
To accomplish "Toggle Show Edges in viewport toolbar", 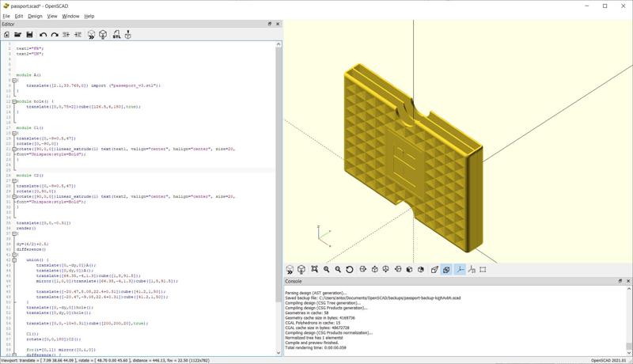I will [x=483, y=270].
